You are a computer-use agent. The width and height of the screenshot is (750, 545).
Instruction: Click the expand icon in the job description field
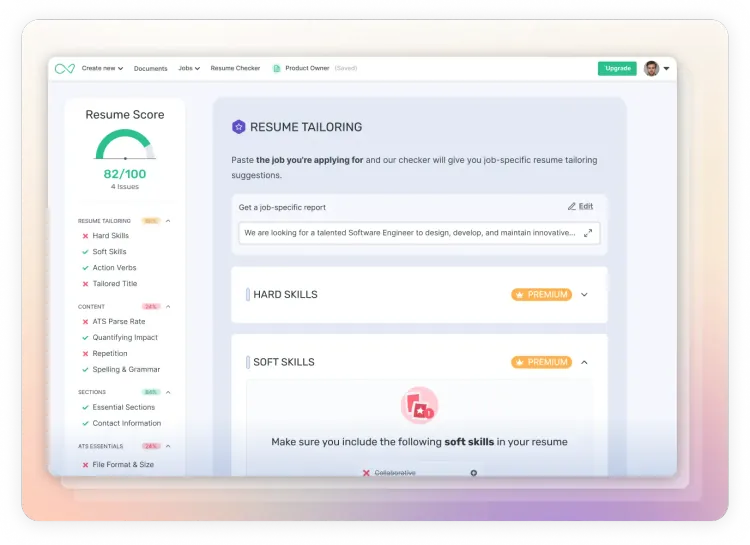588,233
